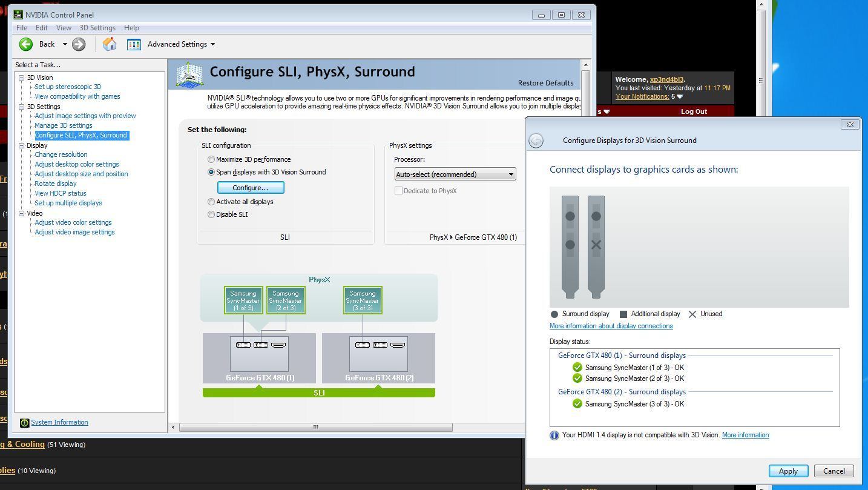The height and width of the screenshot is (490, 868).
Task: Open Your Notifications link in browser
Action: 642,96
